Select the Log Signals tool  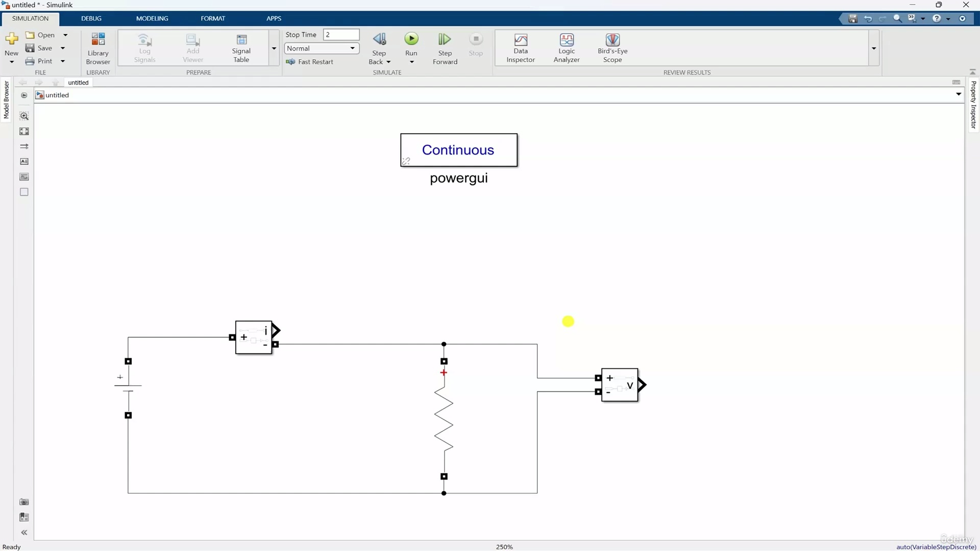click(144, 48)
